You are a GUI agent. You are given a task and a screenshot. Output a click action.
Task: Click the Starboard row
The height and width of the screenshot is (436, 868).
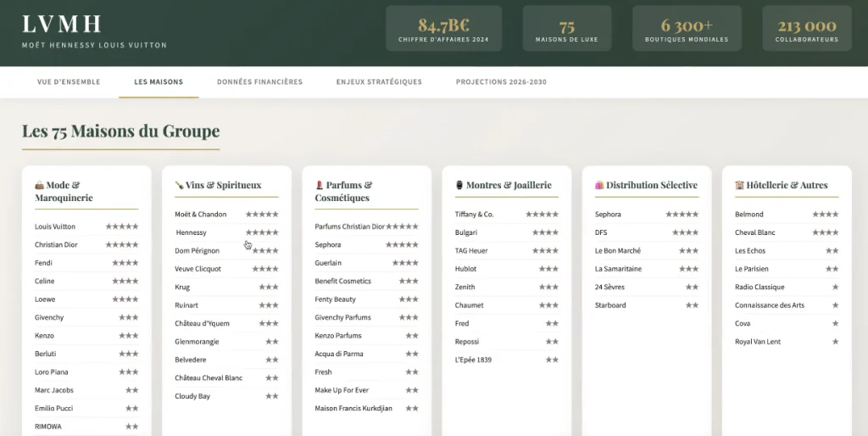pos(647,305)
